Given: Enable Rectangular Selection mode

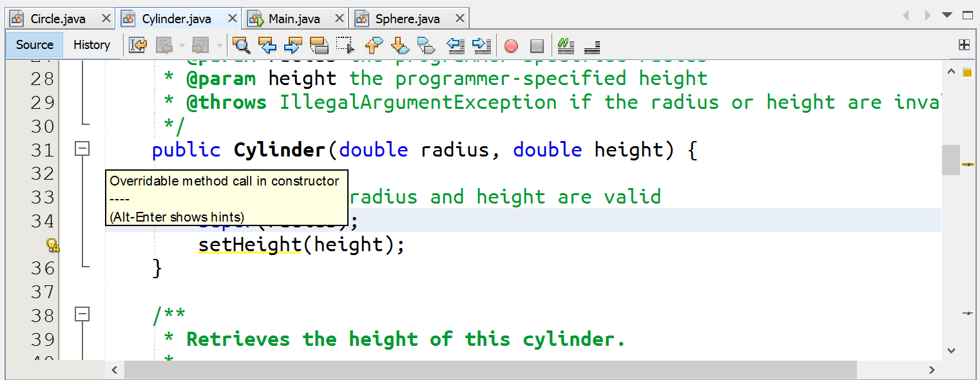Looking at the screenshot, I should (x=346, y=45).
